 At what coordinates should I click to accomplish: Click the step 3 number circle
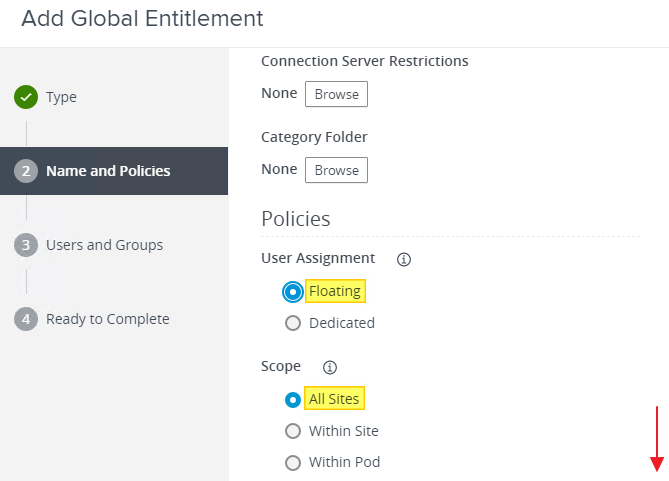pyautogui.click(x=26, y=245)
